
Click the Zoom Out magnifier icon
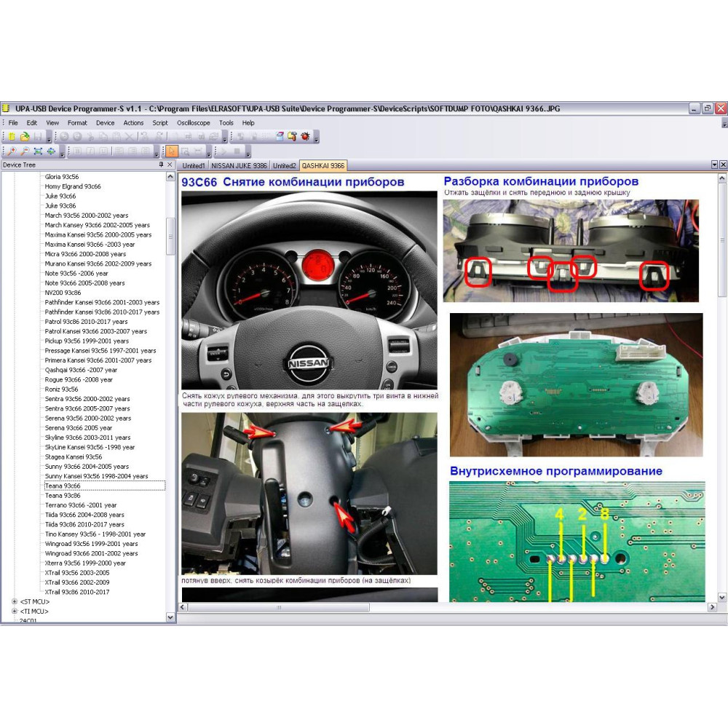pyautogui.click(x=25, y=151)
